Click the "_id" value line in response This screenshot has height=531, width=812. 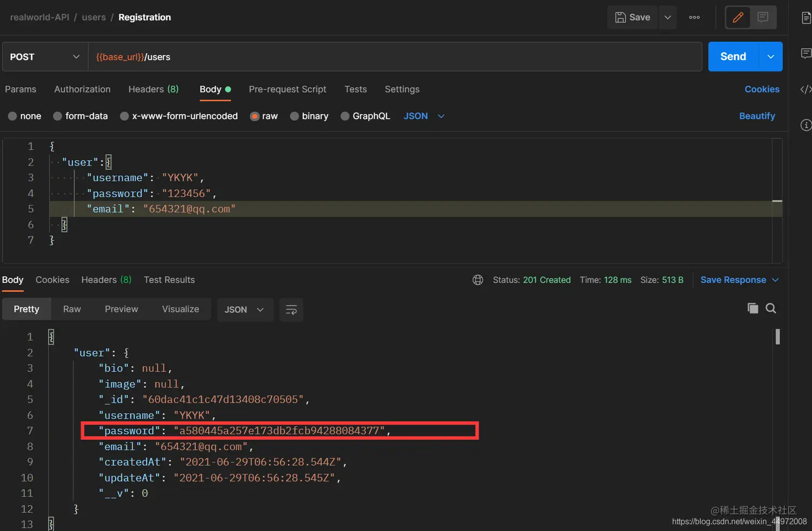204,400
